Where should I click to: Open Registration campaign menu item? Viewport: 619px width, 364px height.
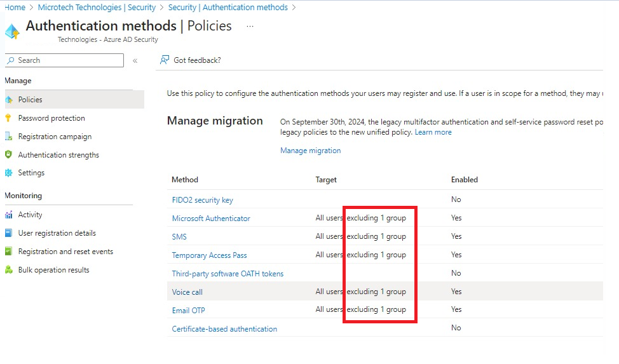(55, 137)
